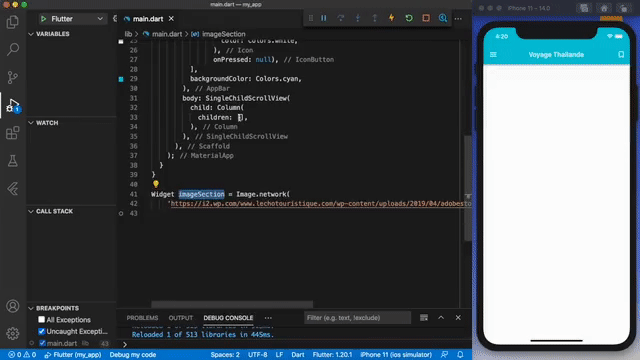Open Accounts menu in activity bar

13,306
